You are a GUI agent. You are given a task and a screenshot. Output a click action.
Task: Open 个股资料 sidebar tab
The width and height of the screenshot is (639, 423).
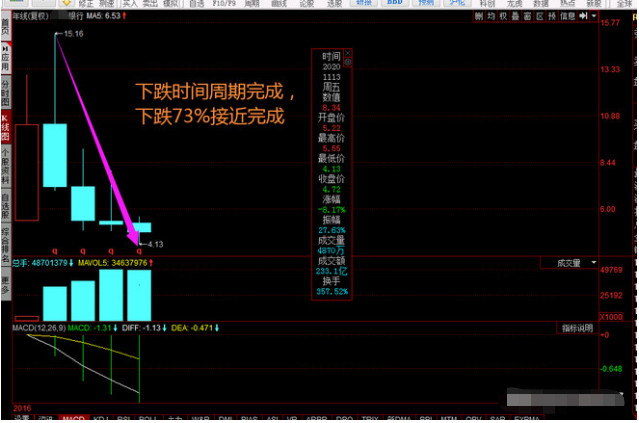[5, 166]
